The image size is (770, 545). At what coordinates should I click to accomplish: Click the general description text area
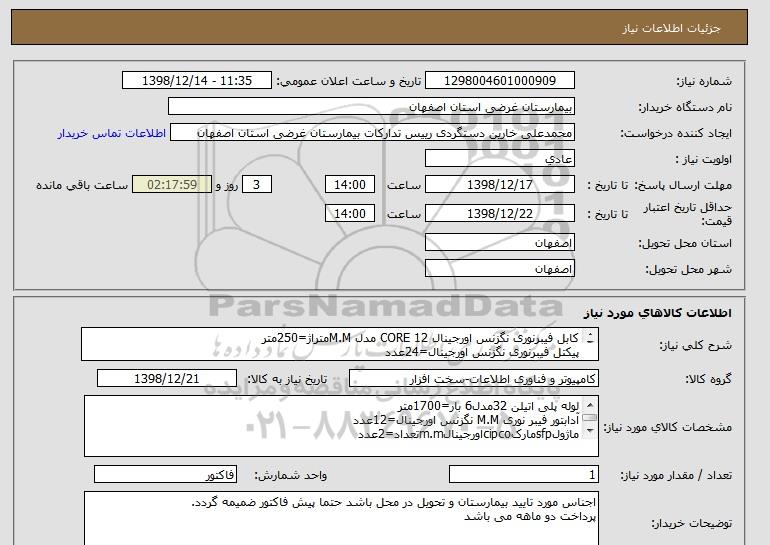[340, 344]
